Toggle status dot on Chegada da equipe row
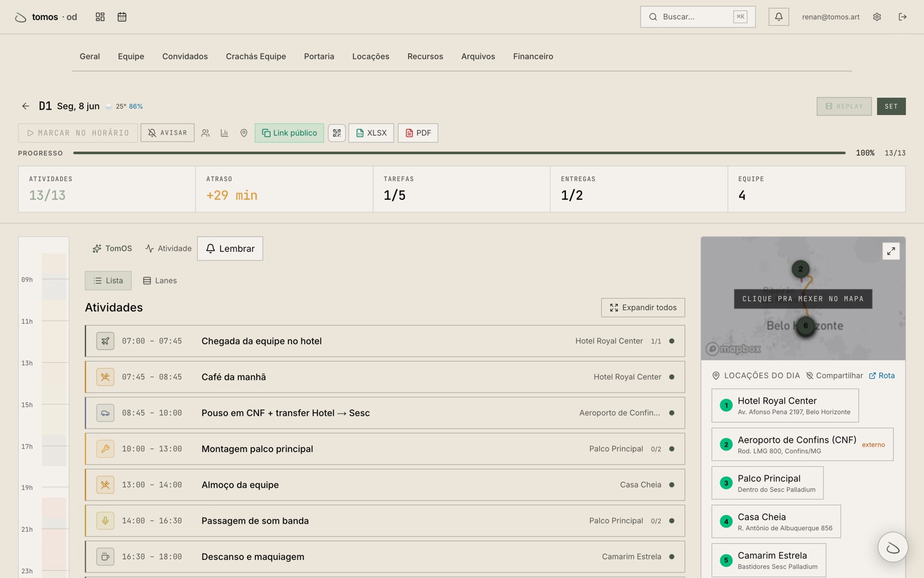The width and height of the screenshot is (924, 578). tap(672, 341)
